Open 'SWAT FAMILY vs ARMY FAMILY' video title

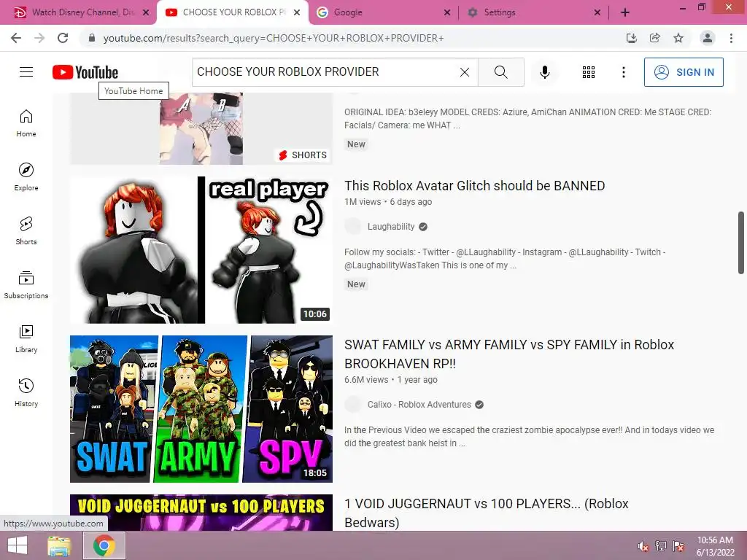508,354
